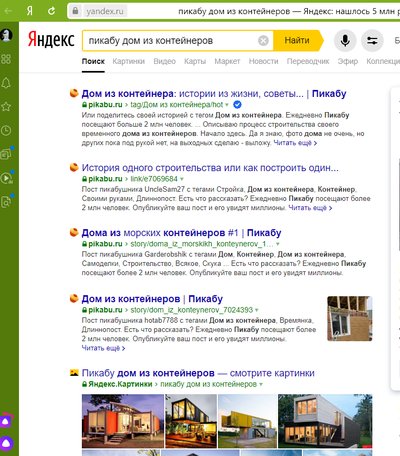Viewport: 400px width, 456px height.
Task: Open the video player icon in sidebar
Action: point(6,178)
